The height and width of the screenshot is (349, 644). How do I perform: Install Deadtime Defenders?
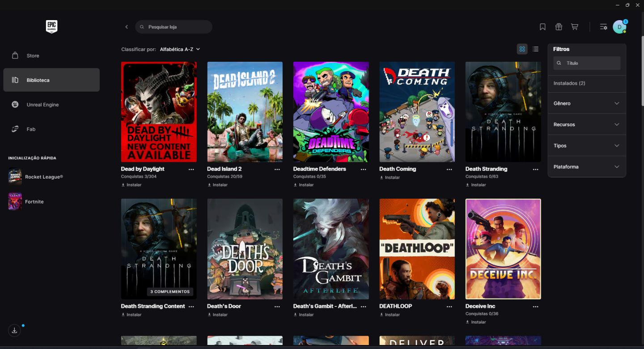click(304, 185)
